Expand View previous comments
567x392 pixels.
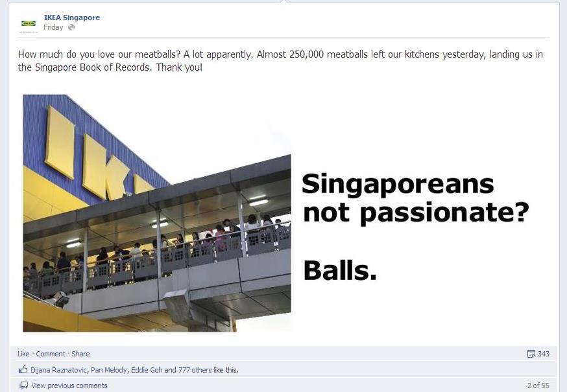(x=69, y=386)
